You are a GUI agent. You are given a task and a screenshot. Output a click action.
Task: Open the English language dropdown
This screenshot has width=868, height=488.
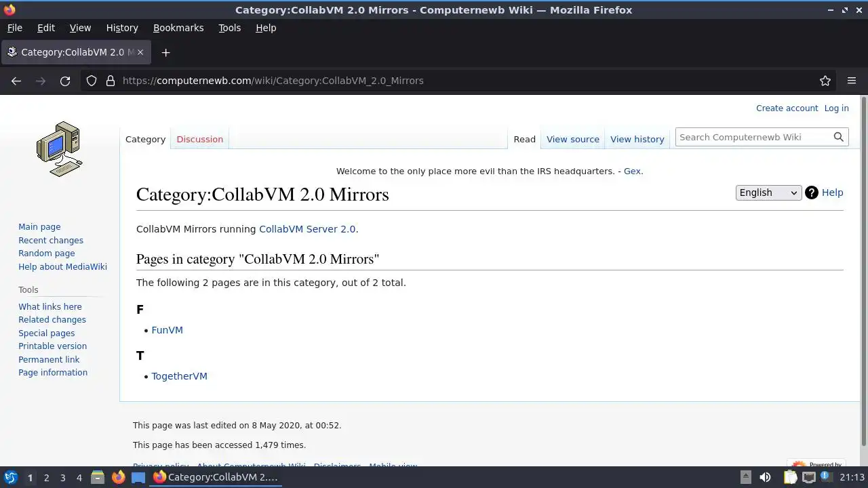click(768, 192)
